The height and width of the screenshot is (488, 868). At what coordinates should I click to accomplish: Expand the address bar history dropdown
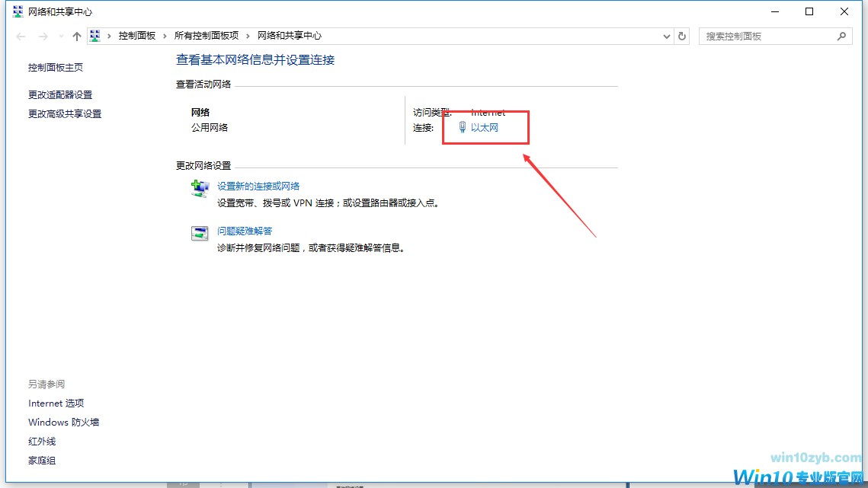point(666,36)
